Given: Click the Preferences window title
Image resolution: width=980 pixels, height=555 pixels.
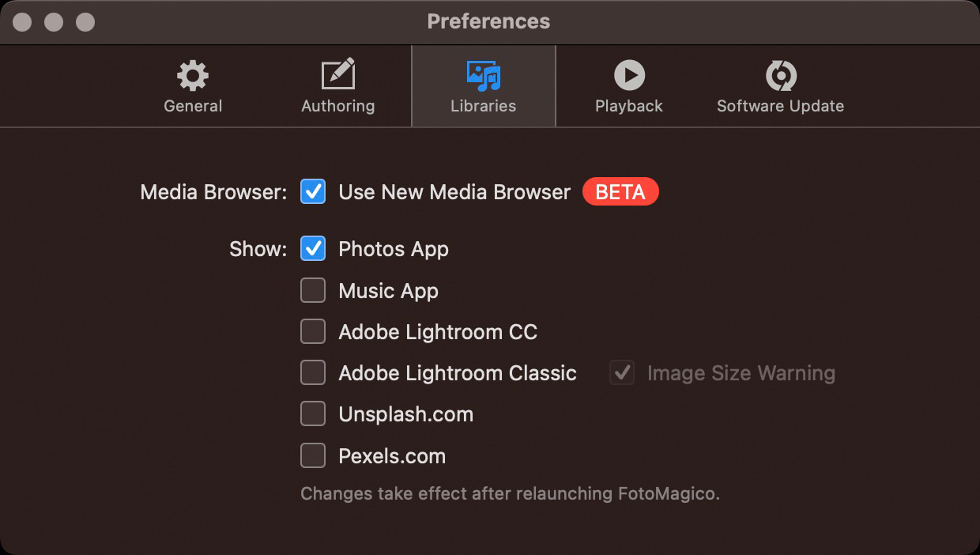Looking at the screenshot, I should pos(488,21).
